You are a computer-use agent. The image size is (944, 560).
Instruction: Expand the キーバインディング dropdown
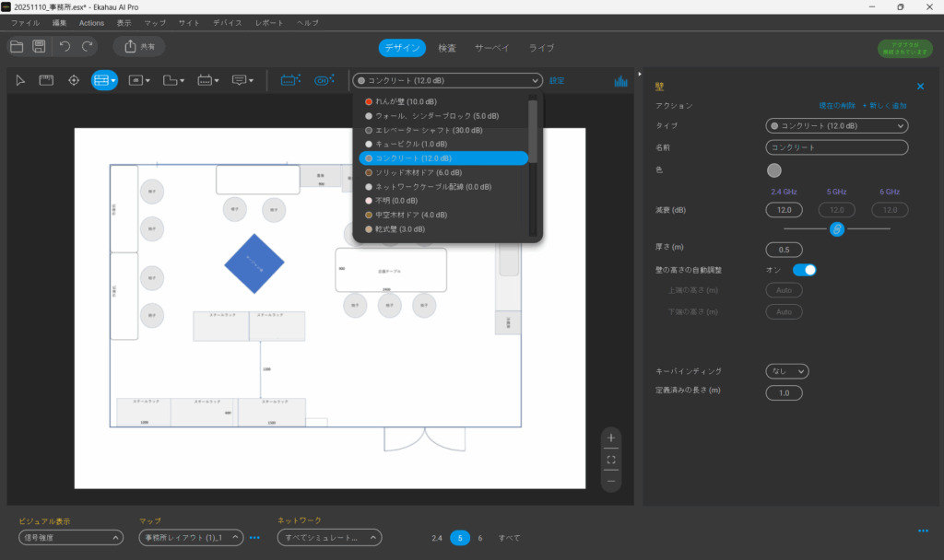[x=786, y=371]
